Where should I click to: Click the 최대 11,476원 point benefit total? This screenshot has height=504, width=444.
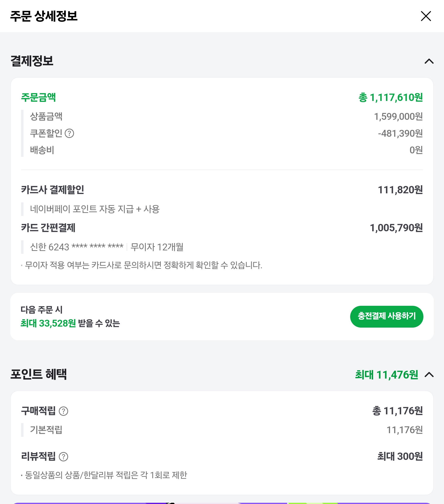[x=386, y=375]
